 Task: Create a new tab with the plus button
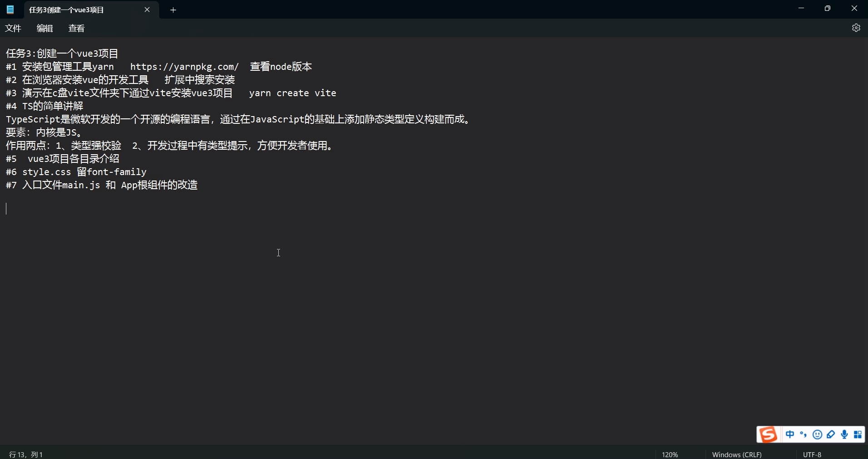coord(173,10)
